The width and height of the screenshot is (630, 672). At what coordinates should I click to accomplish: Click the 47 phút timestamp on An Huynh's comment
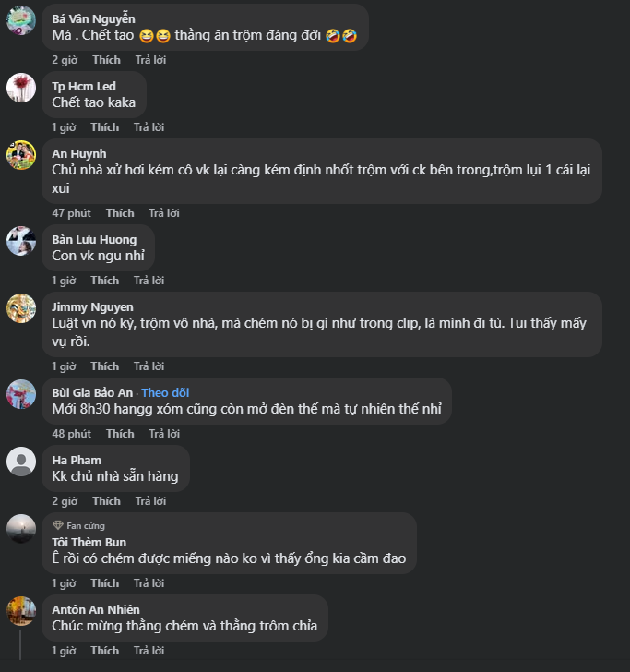[71, 213]
